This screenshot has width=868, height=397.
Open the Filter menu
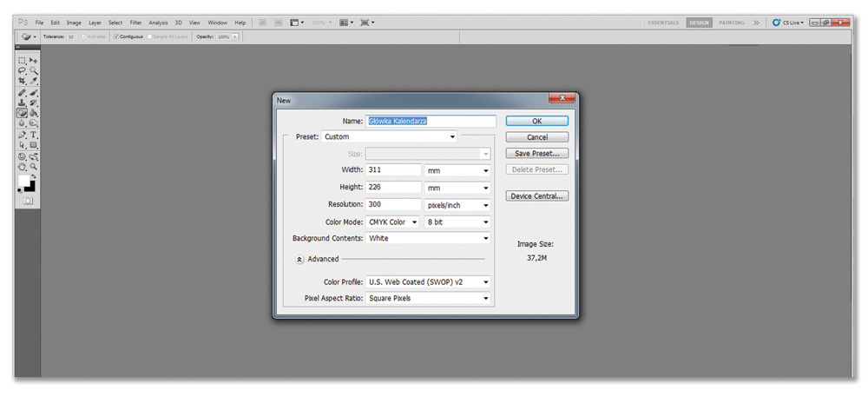[135, 23]
